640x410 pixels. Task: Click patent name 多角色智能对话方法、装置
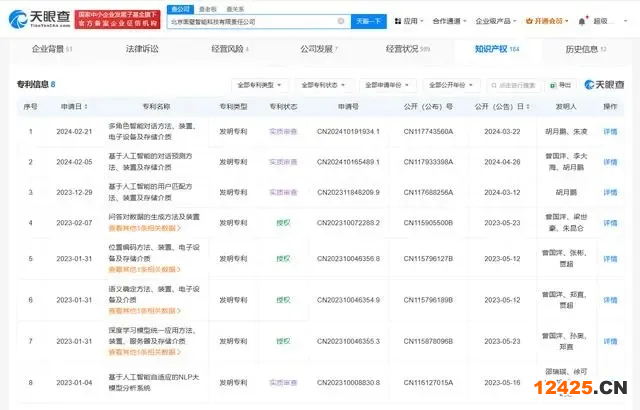point(152,131)
